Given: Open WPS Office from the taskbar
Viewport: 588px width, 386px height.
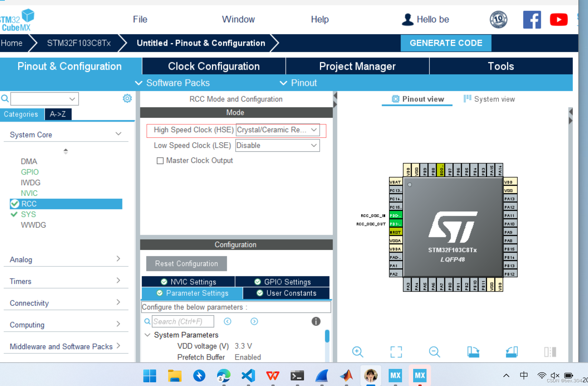Looking at the screenshot, I should (x=272, y=376).
